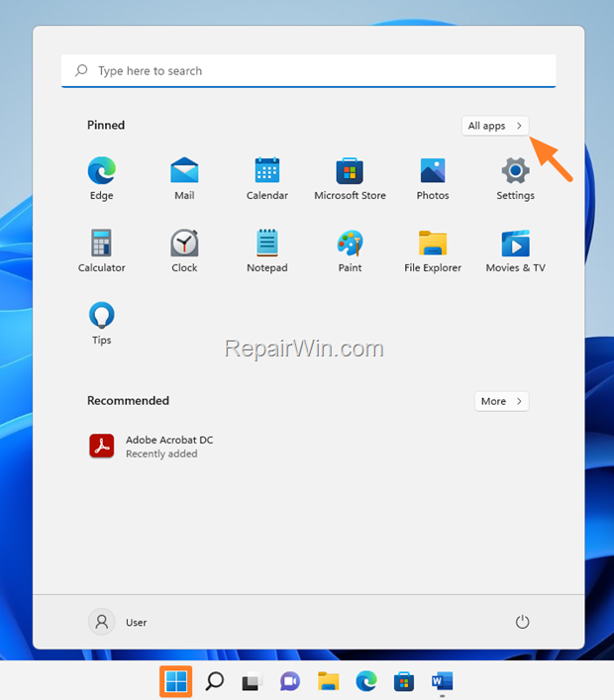This screenshot has height=700, width=614.
Task: Launch the Calculator app
Action: (101, 250)
